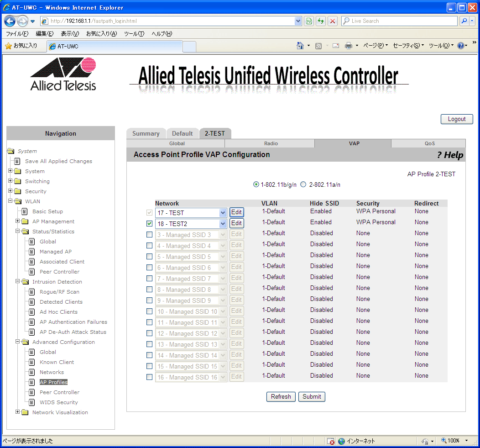Expand the Switching folder
The image size is (480, 448).
click(10, 181)
